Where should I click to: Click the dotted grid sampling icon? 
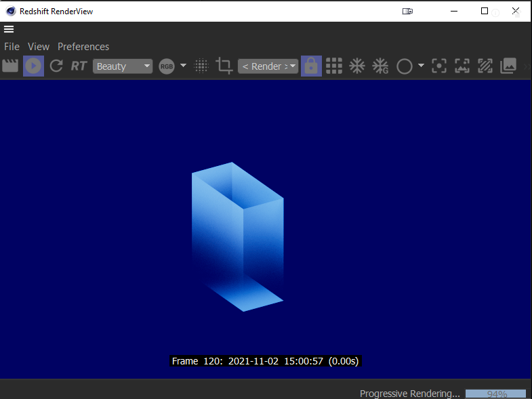[201, 66]
